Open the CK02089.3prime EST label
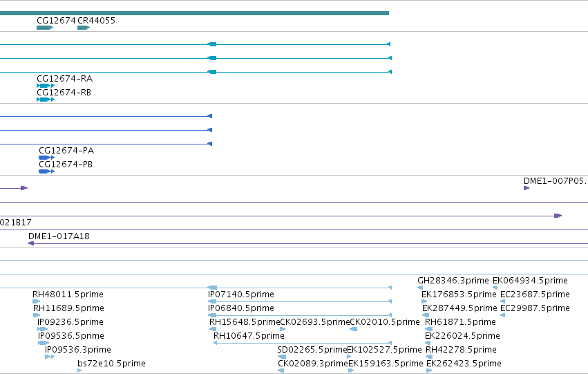Image resolution: width=588 pixels, height=374 pixels. click(313, 364)
